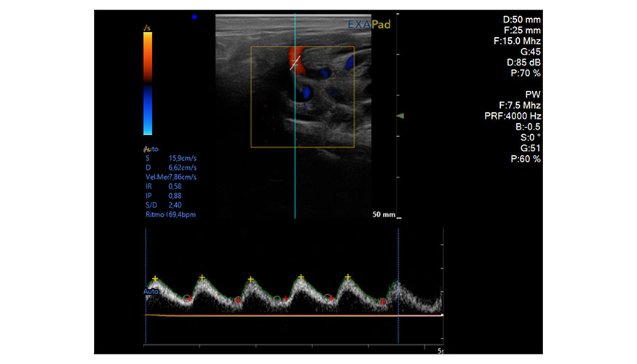This screenshot has width=637, height=364.
Task: Click the PW mode label
Action: (533, 94)
